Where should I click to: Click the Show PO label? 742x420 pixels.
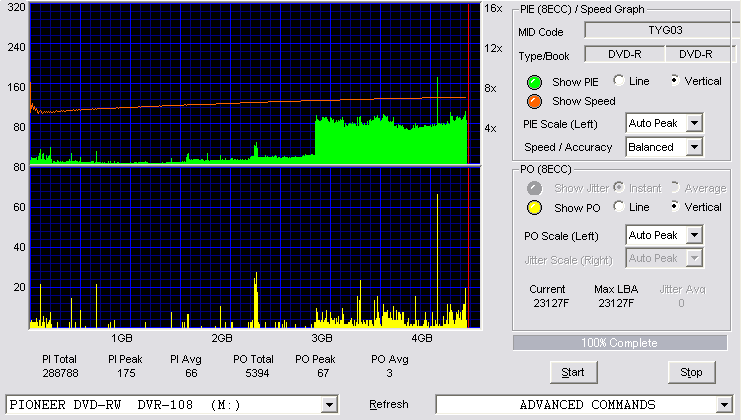pos(577,208)
